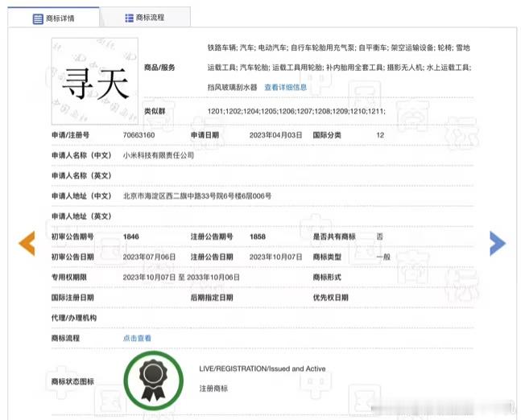Select exclusive rights period 2023年10月07日 至 2033年10月06日
Screen dimensions: 521x420
(x=181, y=278)
